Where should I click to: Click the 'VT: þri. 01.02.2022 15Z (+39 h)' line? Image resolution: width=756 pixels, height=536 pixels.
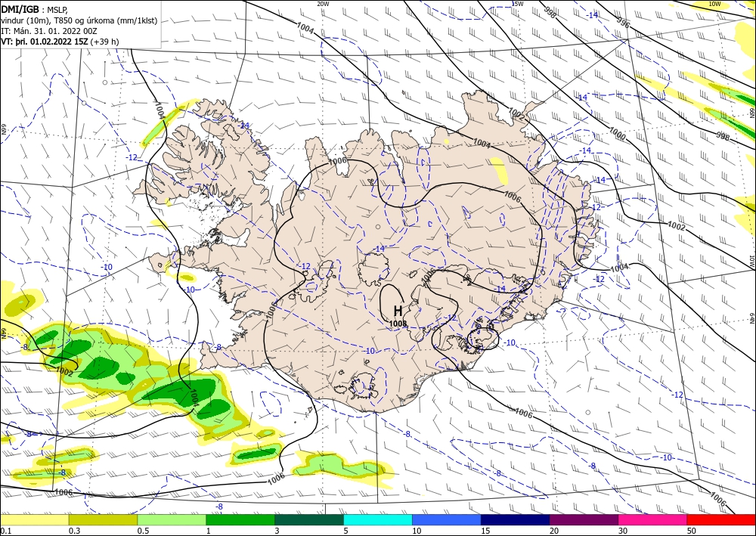60,42
